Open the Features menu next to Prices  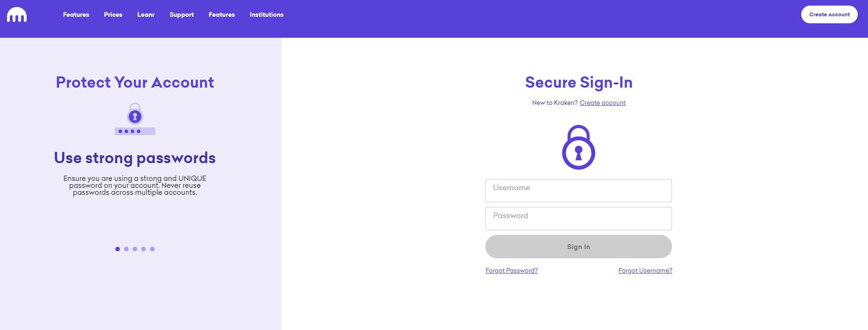(x=76, y=15)
